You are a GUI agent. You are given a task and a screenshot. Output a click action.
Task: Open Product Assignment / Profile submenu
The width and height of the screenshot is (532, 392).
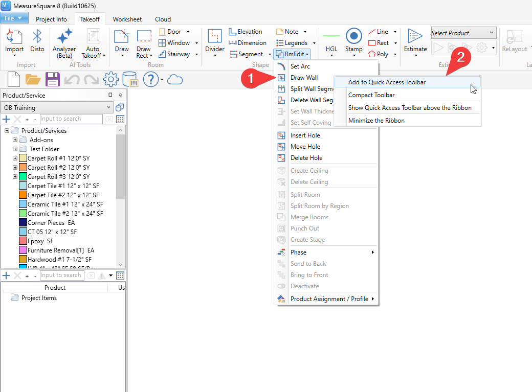[326, 299]
